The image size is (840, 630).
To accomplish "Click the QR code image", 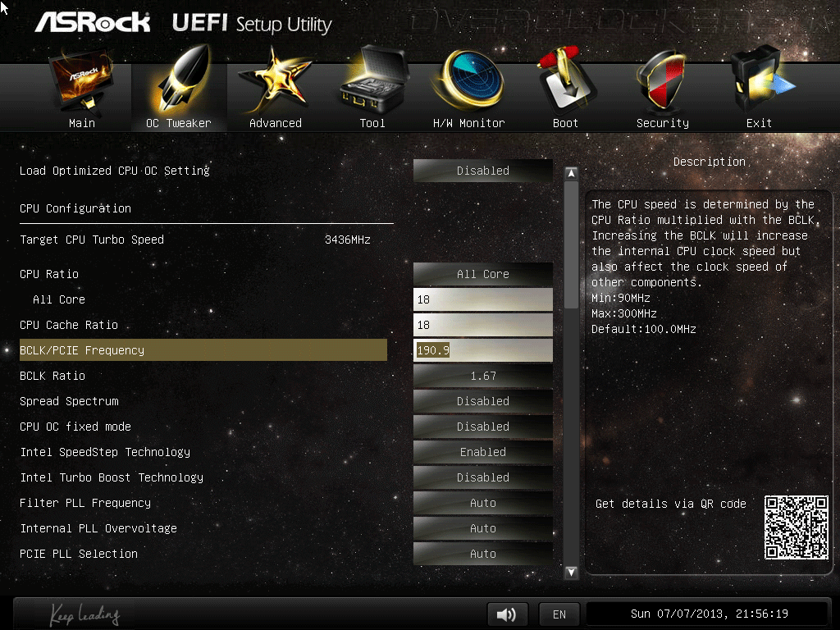I will 796,527.
